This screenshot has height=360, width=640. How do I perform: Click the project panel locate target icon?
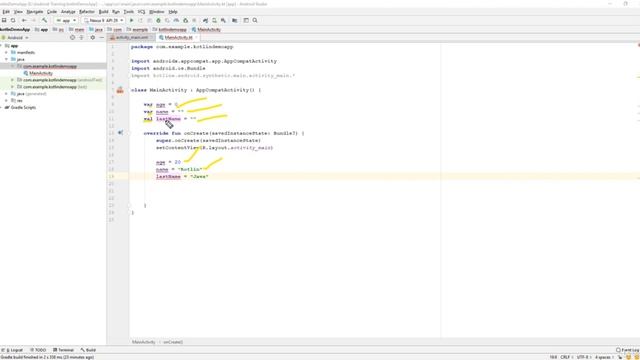pyautogui.click(x=72, y=37)
